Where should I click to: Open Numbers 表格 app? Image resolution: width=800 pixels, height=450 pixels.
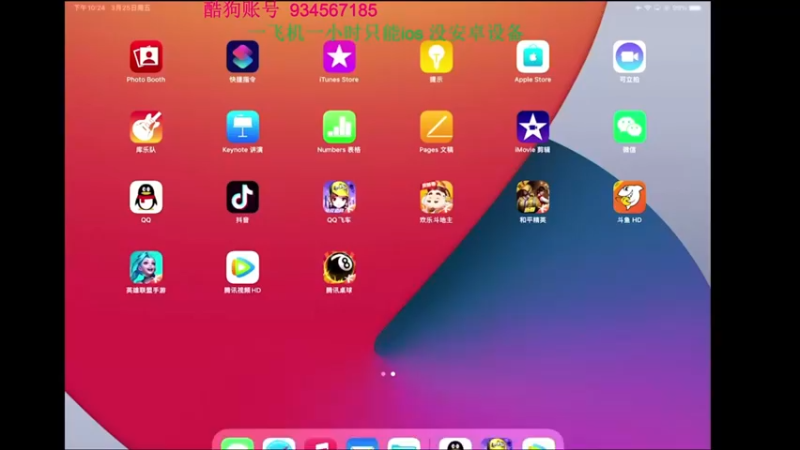(x=339, y=127)
